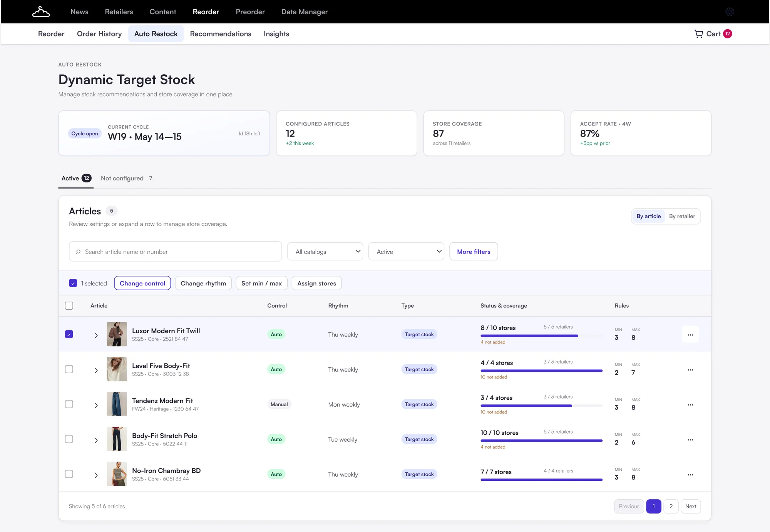Open more options for Level Five Body-Fit
The image size is (770, 532).
click(690, 370)
